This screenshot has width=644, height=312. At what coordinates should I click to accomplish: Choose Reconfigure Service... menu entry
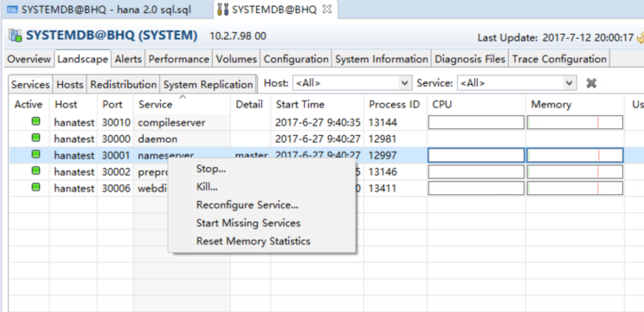[x=248, y=205]
